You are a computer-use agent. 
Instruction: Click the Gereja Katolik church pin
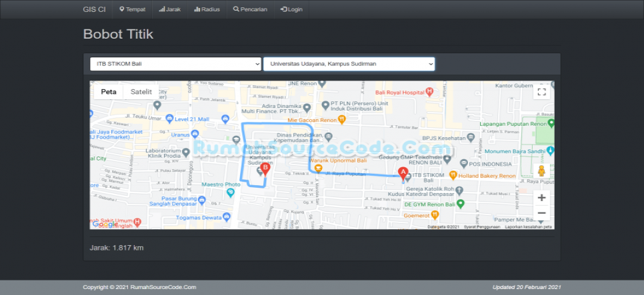coord(459,191)
